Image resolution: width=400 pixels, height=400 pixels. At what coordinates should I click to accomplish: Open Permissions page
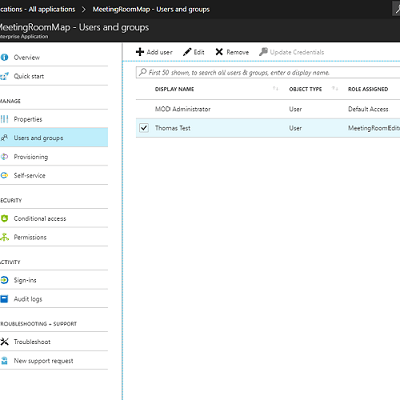(54, 237)
